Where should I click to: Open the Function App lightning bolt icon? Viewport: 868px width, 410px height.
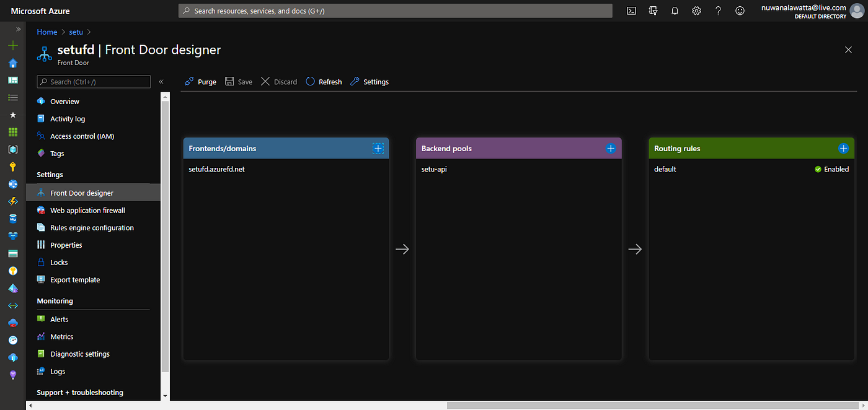13,201
